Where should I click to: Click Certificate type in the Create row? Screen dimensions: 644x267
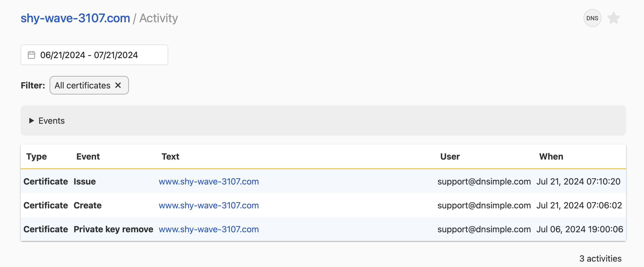pyautogui.click(x=46, y=205)
